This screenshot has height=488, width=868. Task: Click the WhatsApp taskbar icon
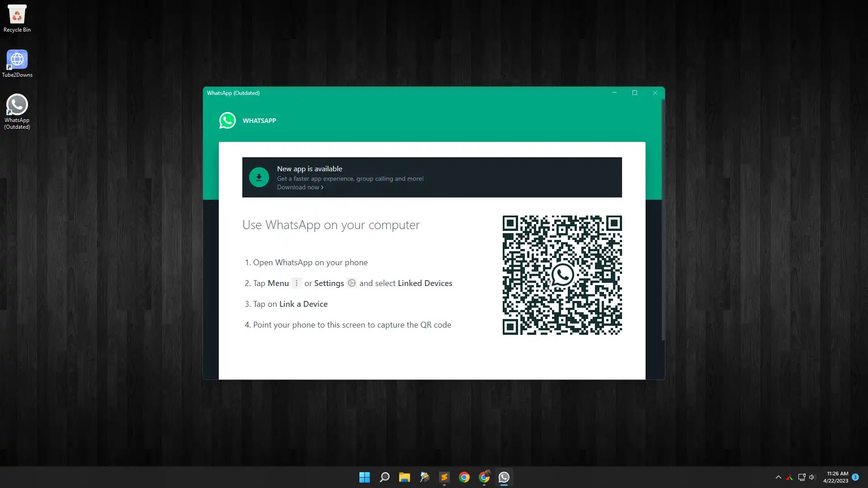click(504, 477)
